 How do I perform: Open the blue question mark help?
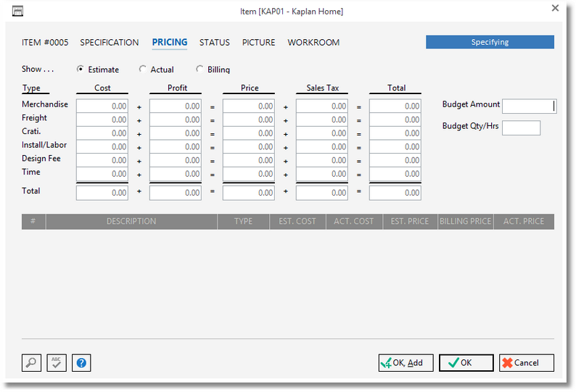click(81, 362)
